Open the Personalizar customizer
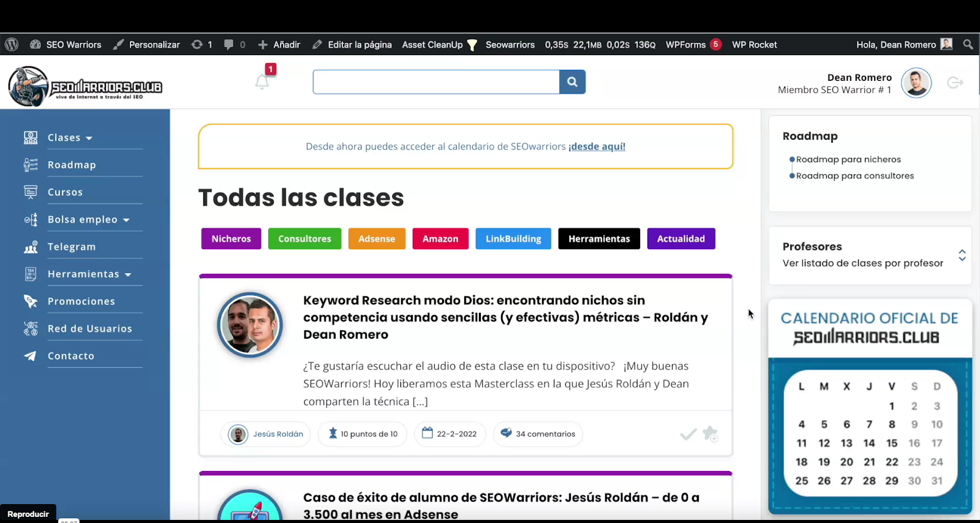 click(x=146, y=45)
